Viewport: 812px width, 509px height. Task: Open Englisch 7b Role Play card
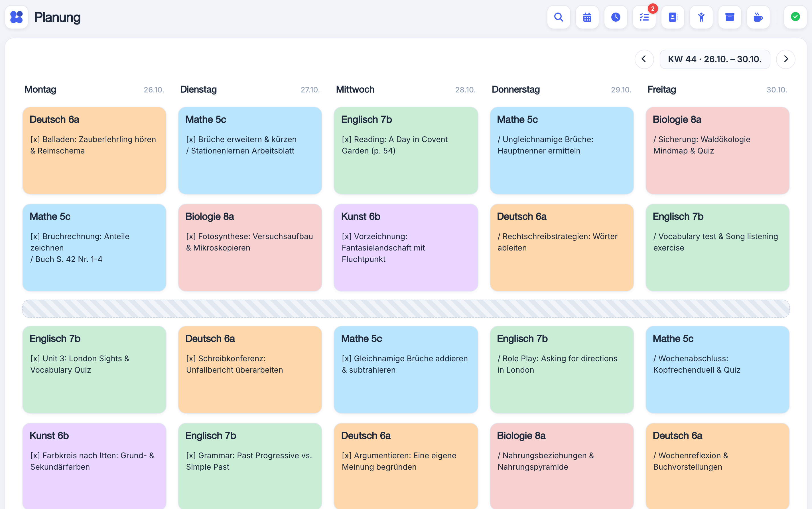point(562,370)
